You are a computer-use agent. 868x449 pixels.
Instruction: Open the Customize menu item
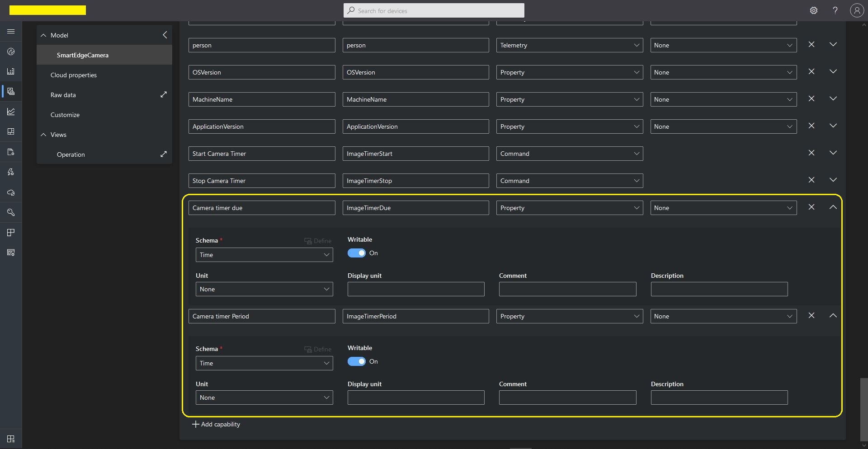pos(65,115)
